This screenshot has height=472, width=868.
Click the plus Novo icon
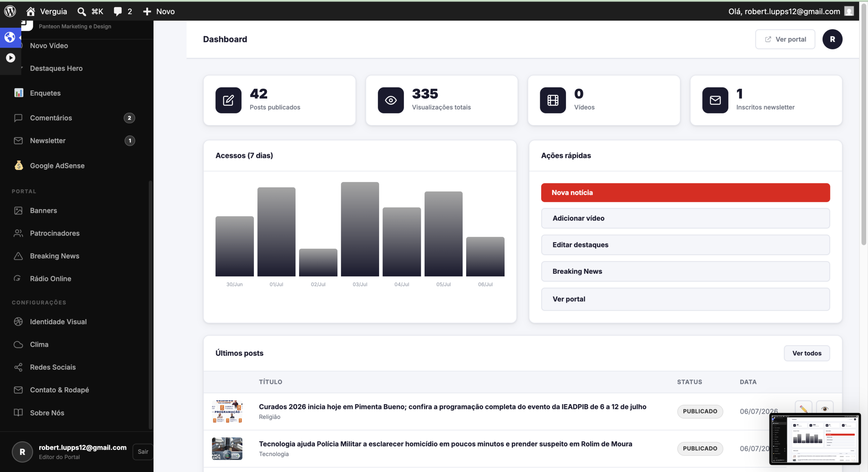pos(147,12)
